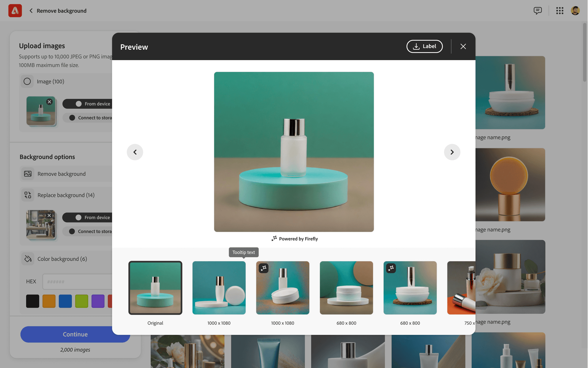Pick the black color swatch
588x368 pixels.
(x=32, y=301)
